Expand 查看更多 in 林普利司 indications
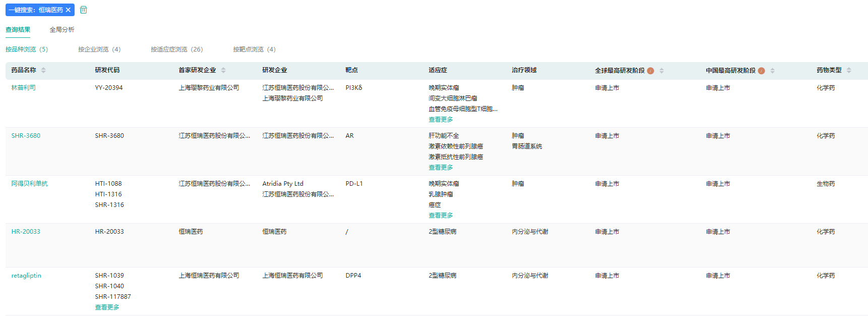 click(x=441, y=120)
